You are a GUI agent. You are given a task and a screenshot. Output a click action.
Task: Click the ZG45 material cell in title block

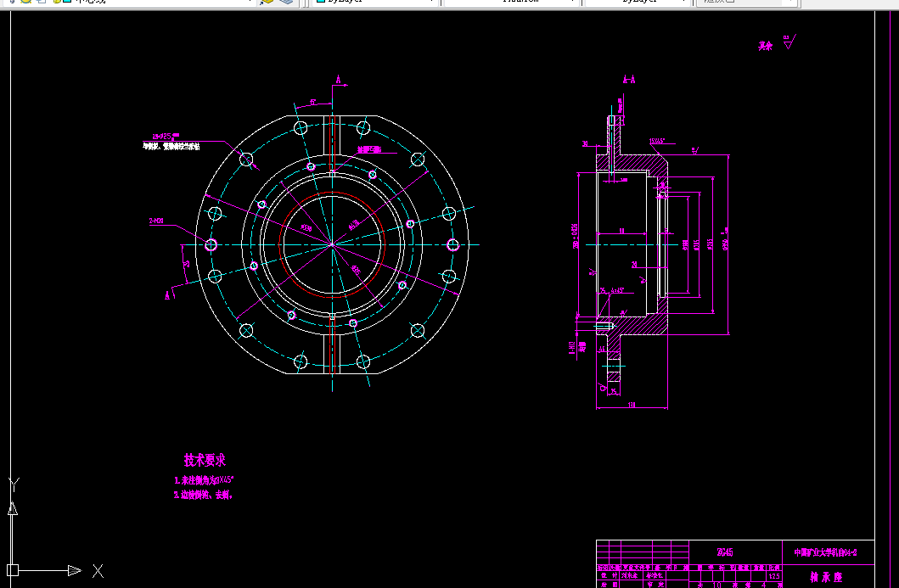725,552
